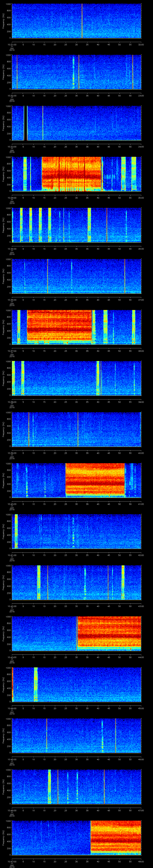Select the red noise block in the 10:43:00 spectrogram
This screenshot has width=153, height=868.
click(x=109, y=633)
